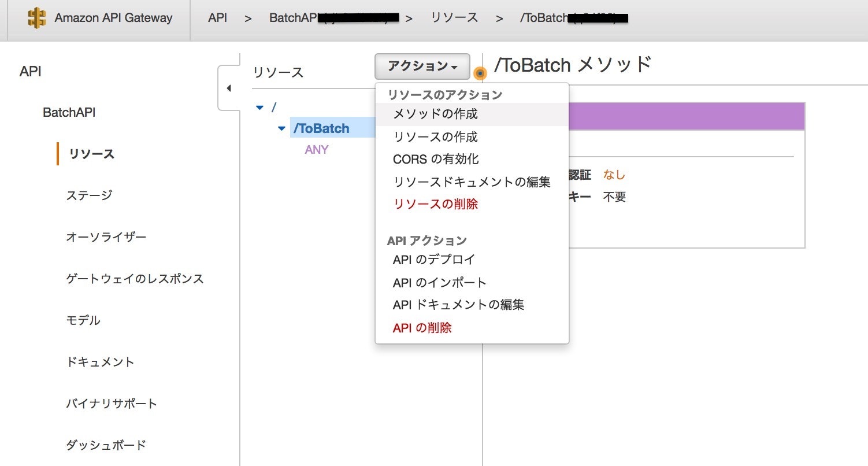Go to ドキュメント in the sidebar
The height and width of the screenshot is (466, 868).
pyautogui.click(x=101, y=362)
